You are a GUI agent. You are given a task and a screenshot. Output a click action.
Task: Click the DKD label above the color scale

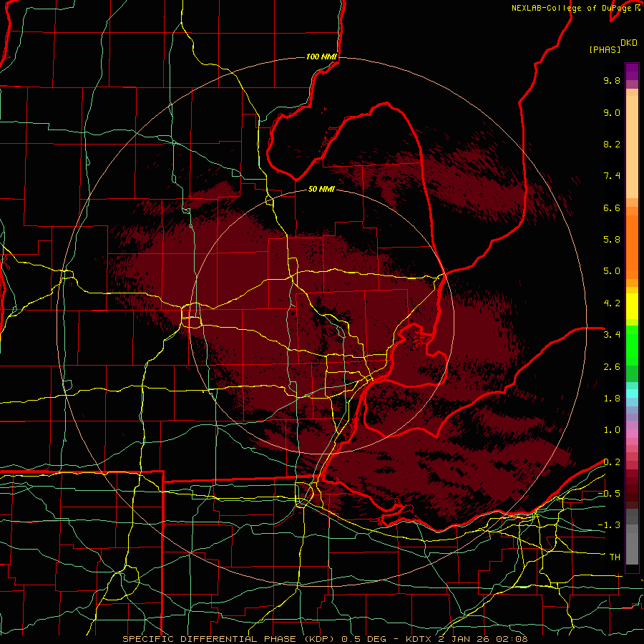pyautogui.click(x=628, y=43)
